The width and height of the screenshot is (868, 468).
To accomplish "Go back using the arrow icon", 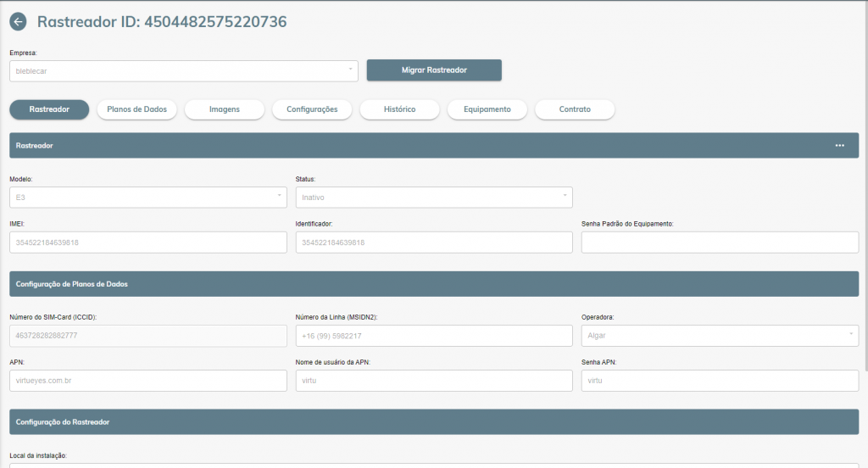I will pos(19,21).
